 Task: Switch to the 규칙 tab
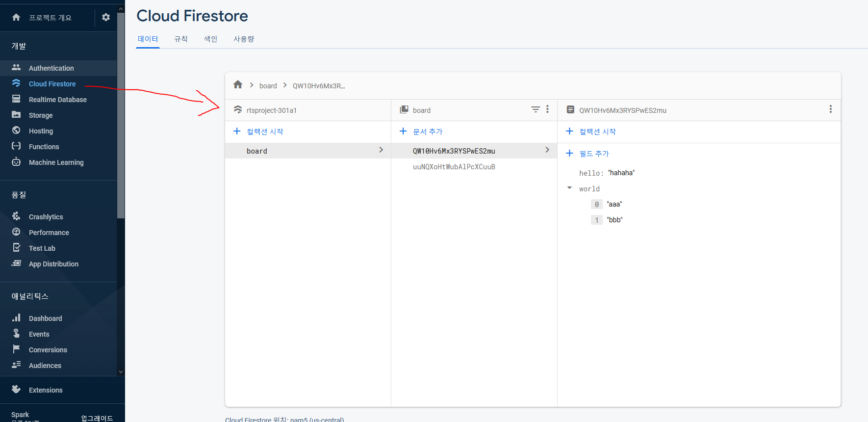181,39
